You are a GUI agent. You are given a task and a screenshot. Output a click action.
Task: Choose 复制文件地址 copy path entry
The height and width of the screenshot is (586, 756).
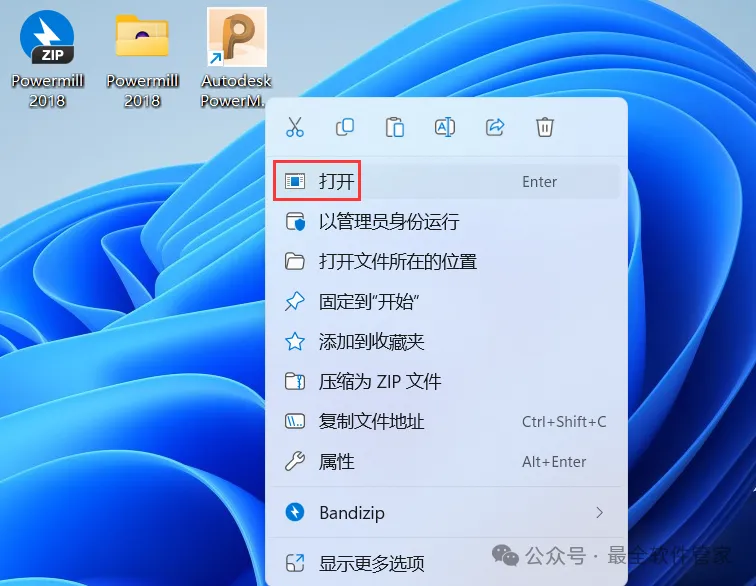click(x=446, y=422)
